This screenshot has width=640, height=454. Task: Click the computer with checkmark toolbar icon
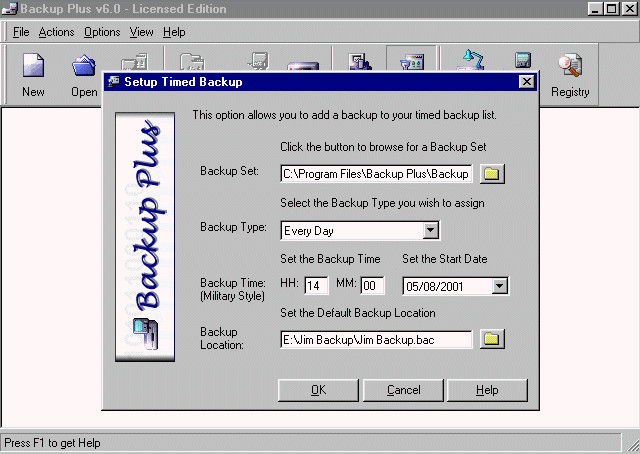pyautogui.click(x=360, y=61)
